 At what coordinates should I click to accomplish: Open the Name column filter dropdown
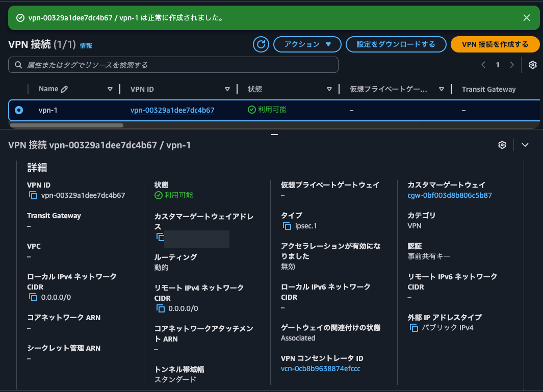pos(110,89)
